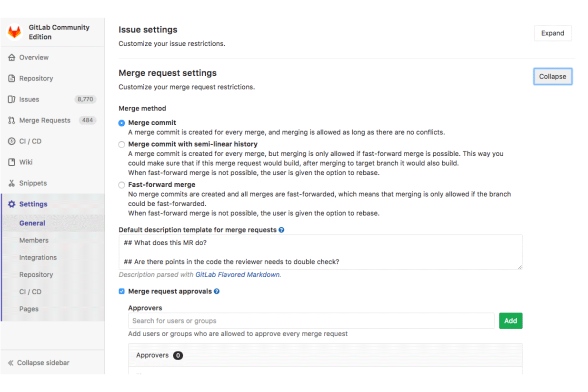
Task: Choose Merge commit with semi-linear history
Action: (x=121, y=144)
